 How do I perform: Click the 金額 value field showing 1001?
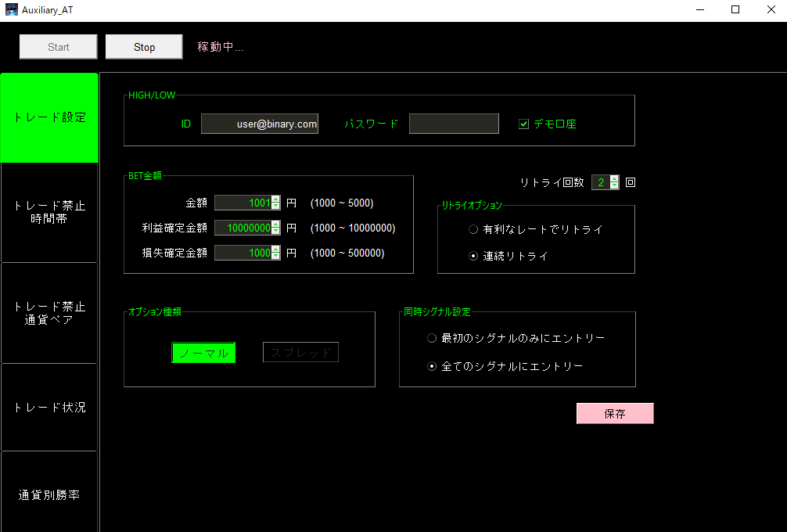243,203
